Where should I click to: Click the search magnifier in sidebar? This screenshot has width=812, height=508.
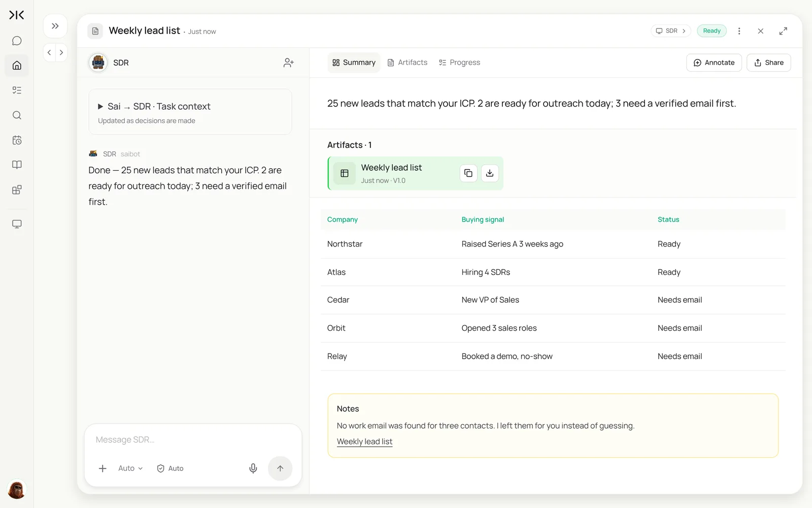17,115
